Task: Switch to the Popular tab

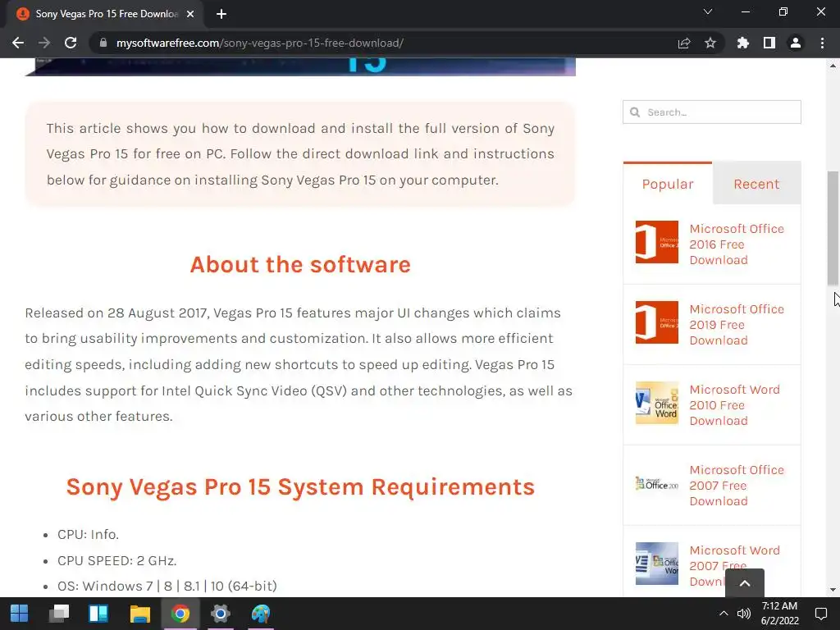Action: (668, 184)
